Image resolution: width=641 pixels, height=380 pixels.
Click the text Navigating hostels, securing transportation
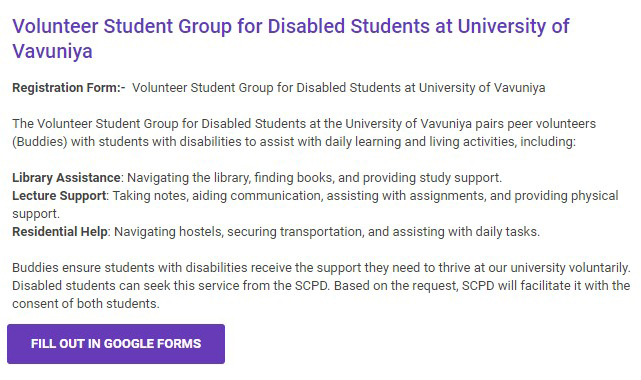(x=238, y=232)
